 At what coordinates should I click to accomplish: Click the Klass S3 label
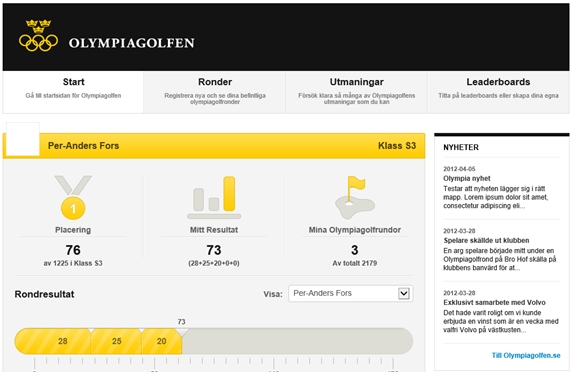[397, 146]
